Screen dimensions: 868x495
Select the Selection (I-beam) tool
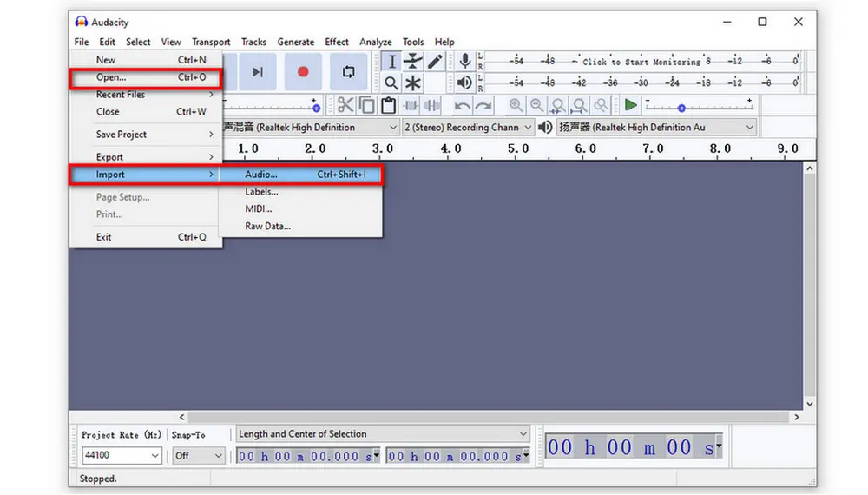tap(391, 62)
